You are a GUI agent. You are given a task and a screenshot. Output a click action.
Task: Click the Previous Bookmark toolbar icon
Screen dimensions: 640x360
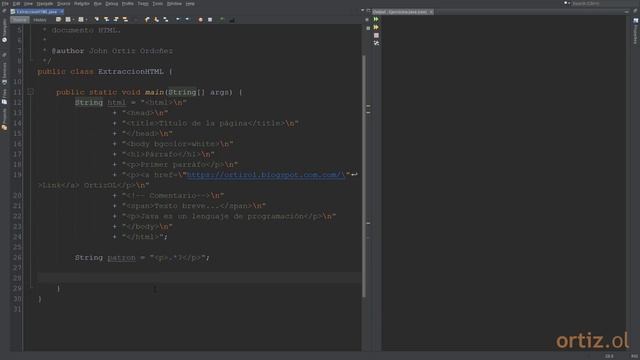coord(147,20)
